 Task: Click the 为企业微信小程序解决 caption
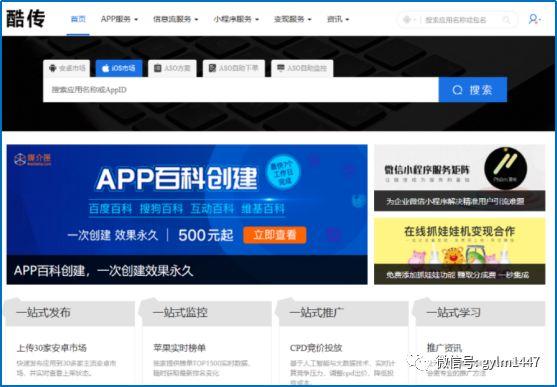455,201
